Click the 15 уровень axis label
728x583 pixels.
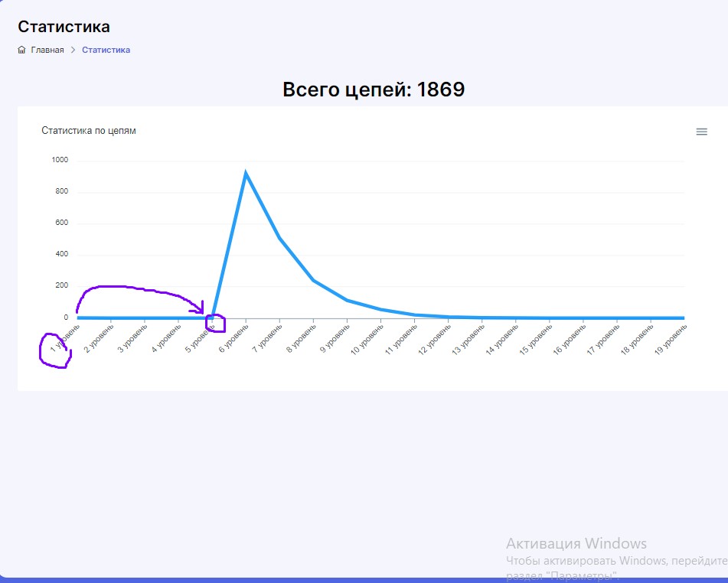[x=536, y=339]
